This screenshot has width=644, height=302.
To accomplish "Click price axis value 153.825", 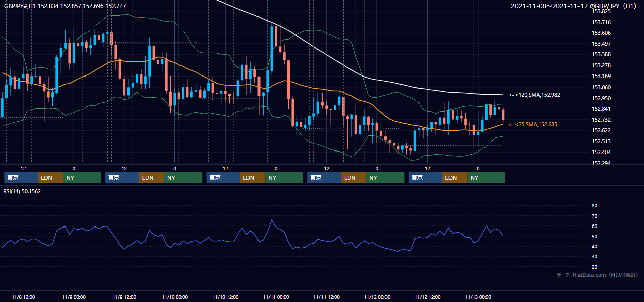I will coord(601,11).
